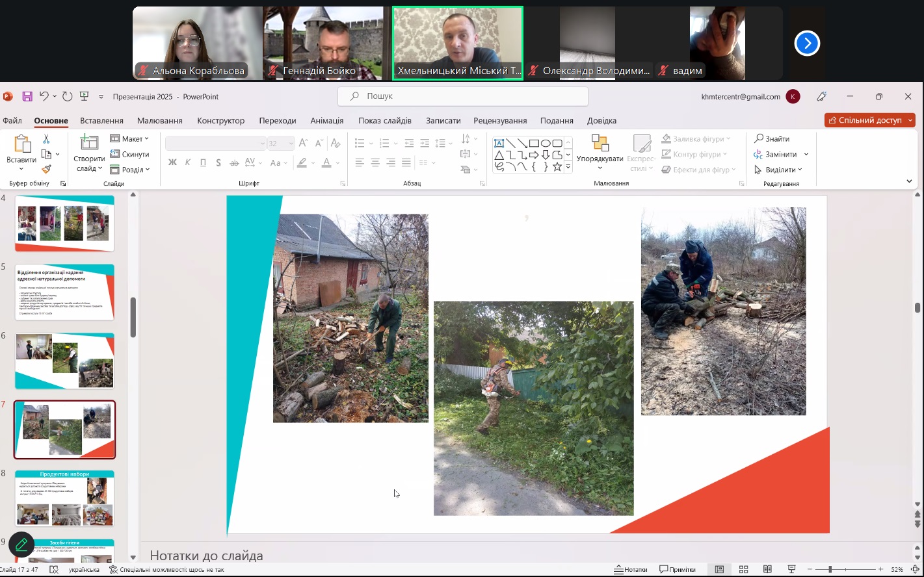This screenshot has height=577, width=924.
Task: Open the Розділ section dropdown
Action: tap(129, 170)
